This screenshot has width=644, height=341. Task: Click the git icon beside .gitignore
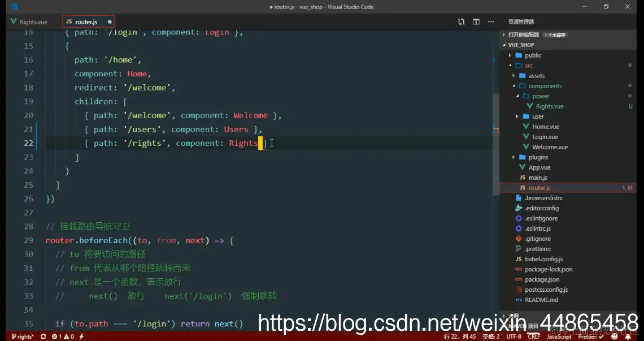click(x=519, y=239)
